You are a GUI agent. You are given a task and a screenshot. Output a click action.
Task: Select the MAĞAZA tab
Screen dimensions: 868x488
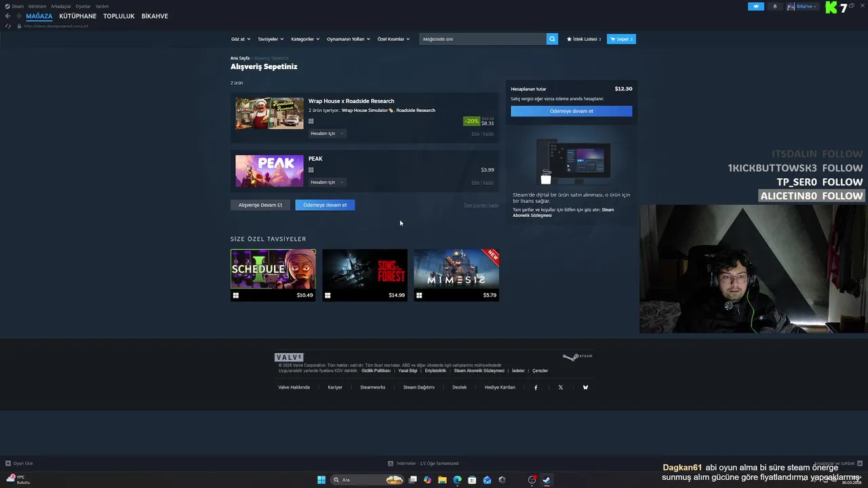tap(39, 16)
